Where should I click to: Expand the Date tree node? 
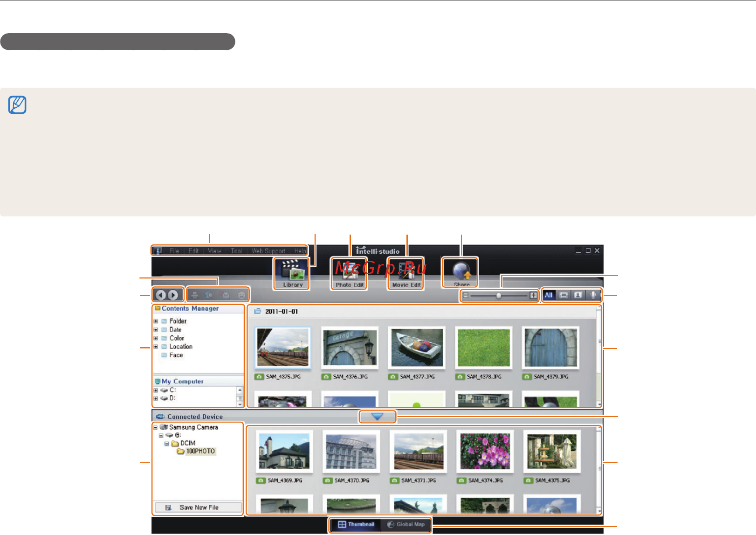(x=156, y=330)
